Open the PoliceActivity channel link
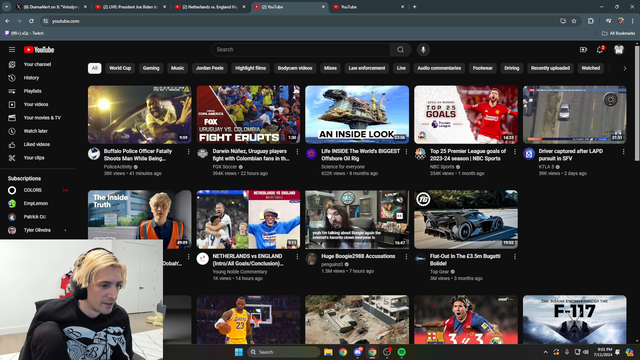Viewport: 640px width, 360px height. click(x=118, y=167)
